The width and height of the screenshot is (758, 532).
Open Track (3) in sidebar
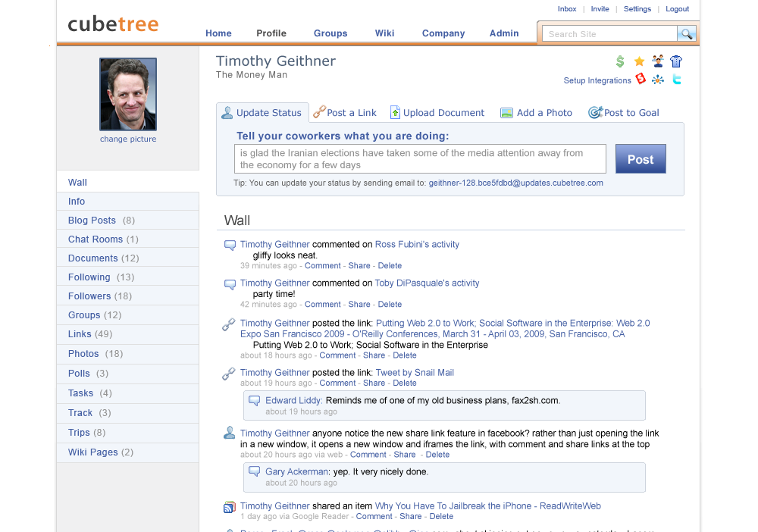pos(127,413)
